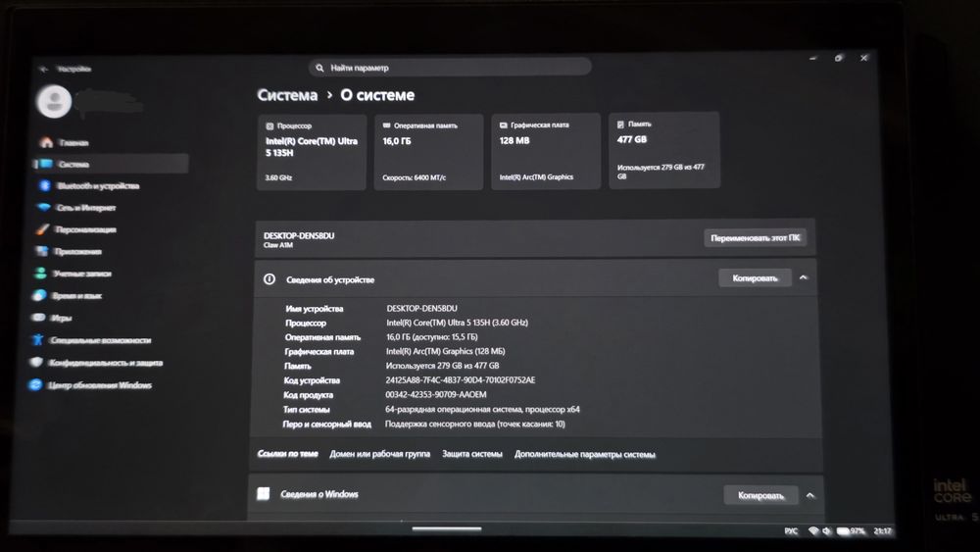Open the Учетные записи person icon

[40, 274]
